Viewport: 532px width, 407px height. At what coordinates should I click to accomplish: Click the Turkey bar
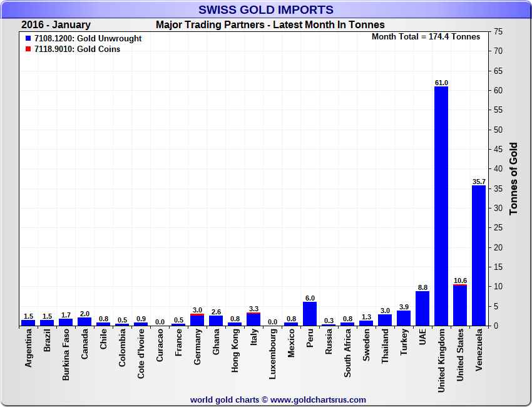(x=404, y=318)
